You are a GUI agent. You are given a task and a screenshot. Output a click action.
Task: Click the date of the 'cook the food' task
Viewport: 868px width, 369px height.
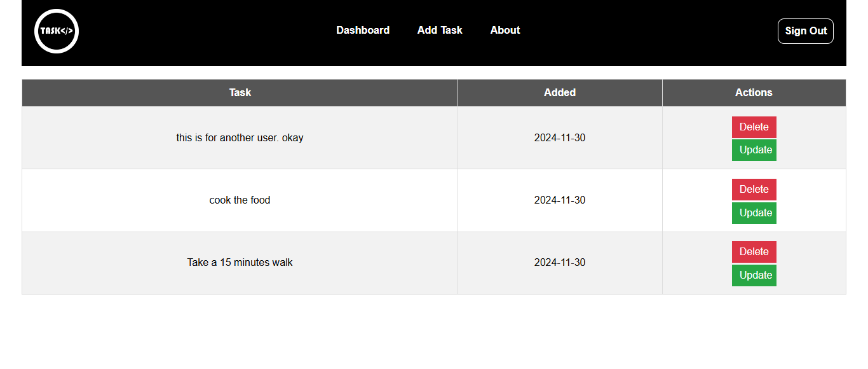coord(560,200)
